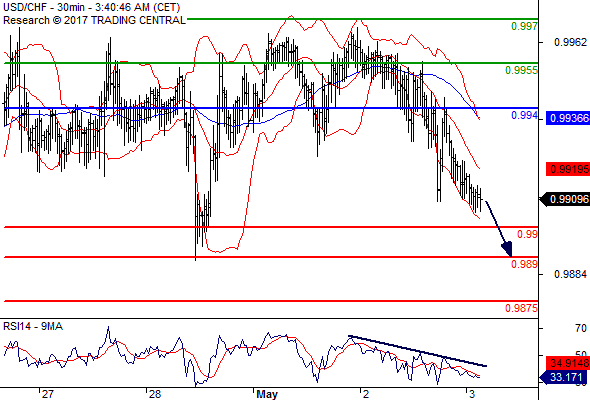
Task: Click the Research © 2017 TRADING CENTRAL text
Action: pos(94,20)
